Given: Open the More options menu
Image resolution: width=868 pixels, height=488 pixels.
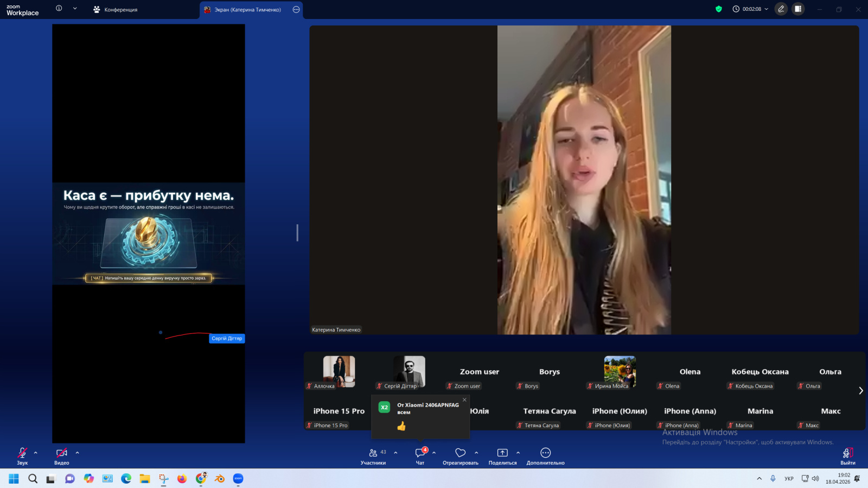Looking at the screenshot, I should [545, 456].
